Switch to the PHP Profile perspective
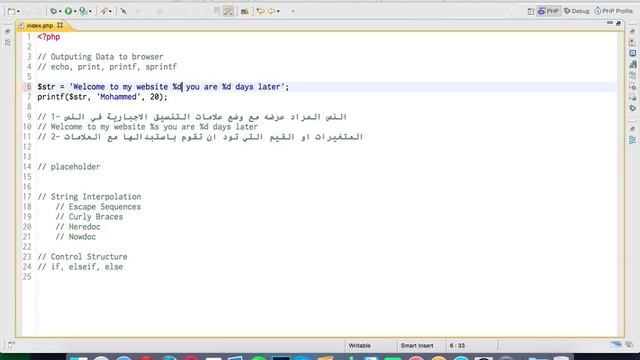640x360 pixels. point(613,11)
